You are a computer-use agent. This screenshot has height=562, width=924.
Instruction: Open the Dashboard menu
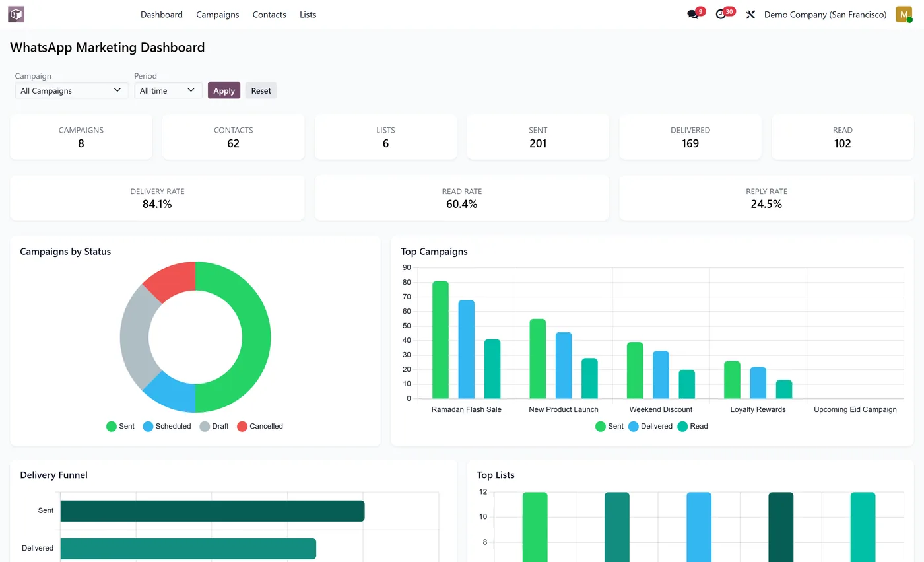(162, 14)
